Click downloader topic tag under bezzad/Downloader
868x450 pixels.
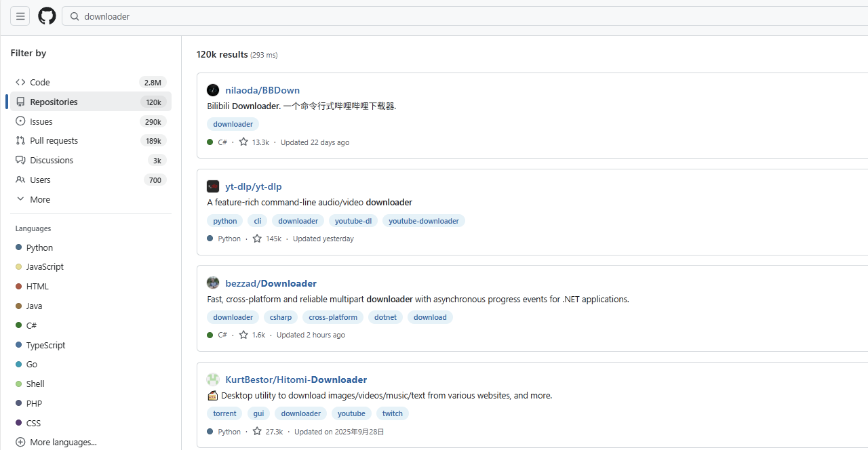click(233, 317)
